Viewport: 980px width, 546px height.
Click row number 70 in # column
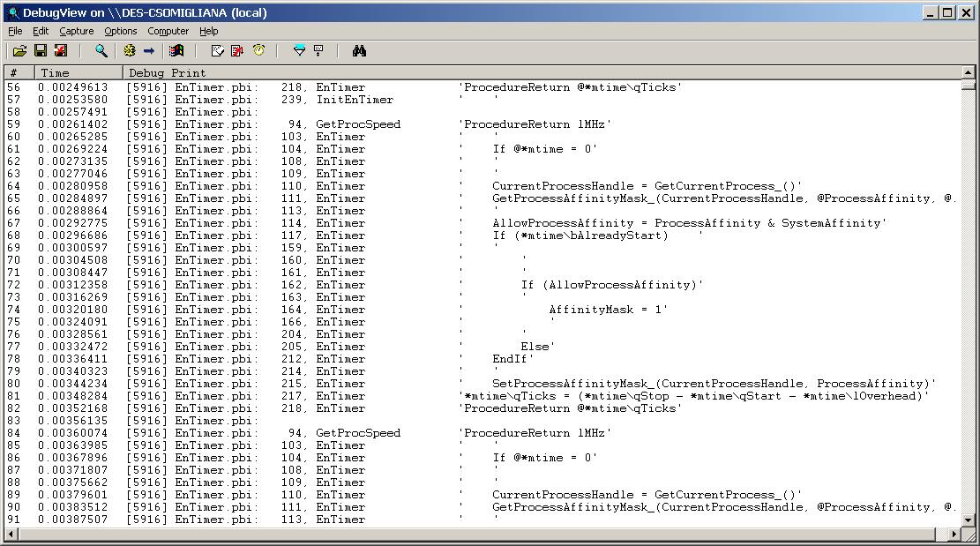[13, 260]
